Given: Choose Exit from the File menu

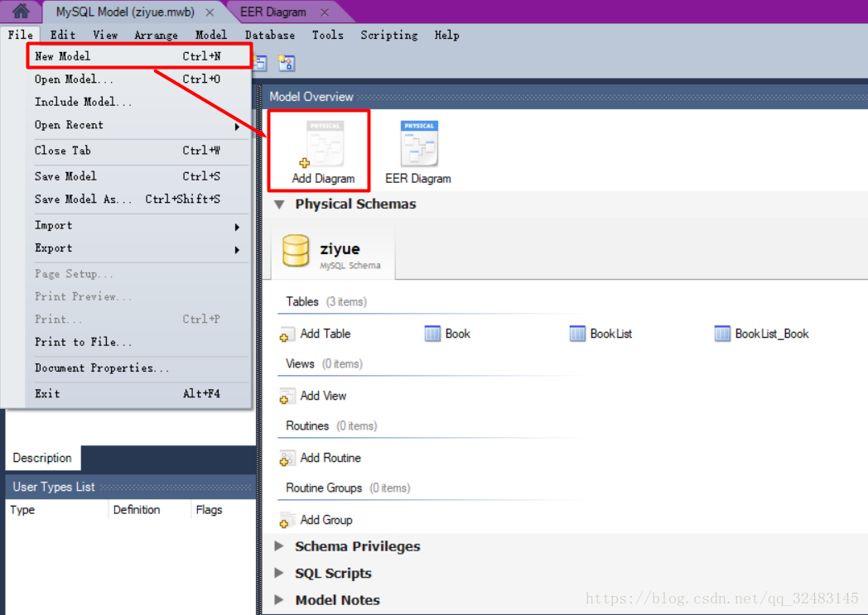Looking at the screenshot, I should point(137,394).
